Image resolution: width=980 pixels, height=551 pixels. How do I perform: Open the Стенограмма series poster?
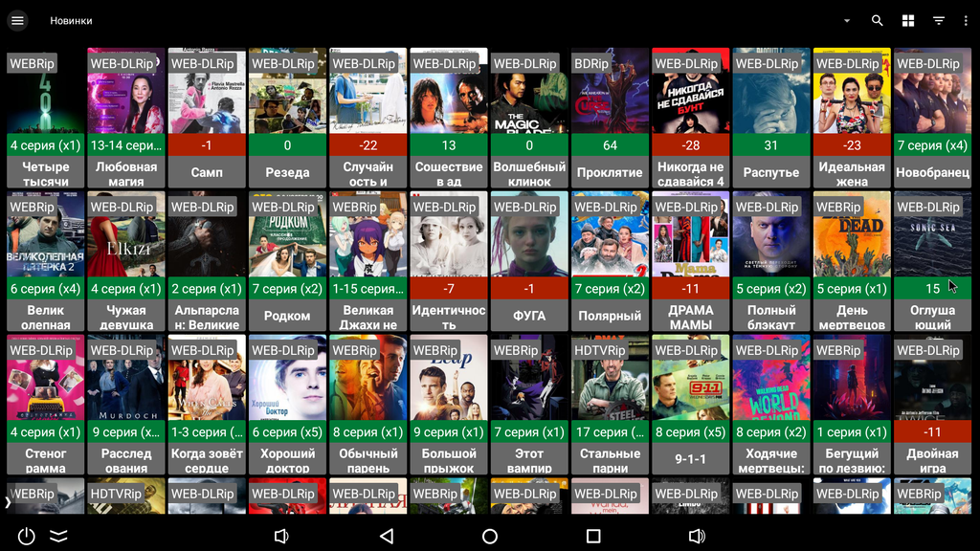pos(46,377)
